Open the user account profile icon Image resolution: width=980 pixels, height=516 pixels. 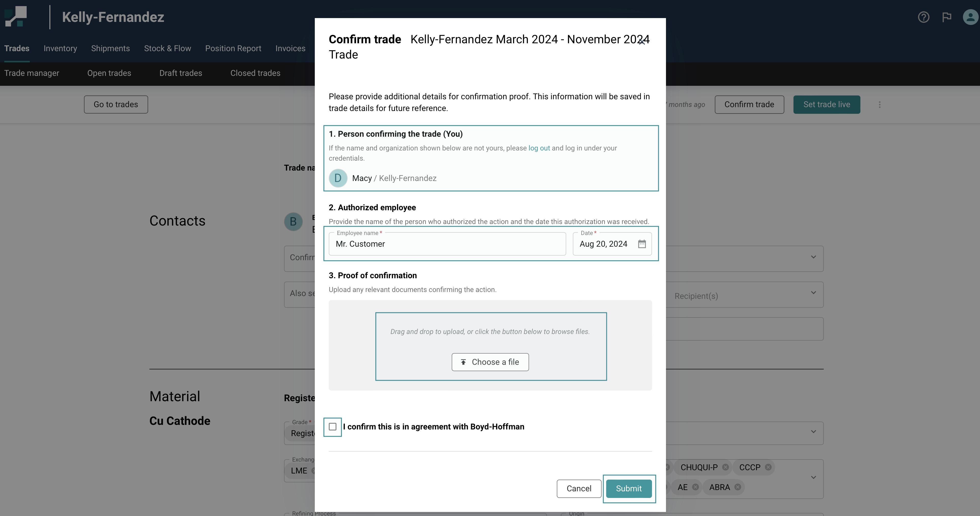[970, 17]
